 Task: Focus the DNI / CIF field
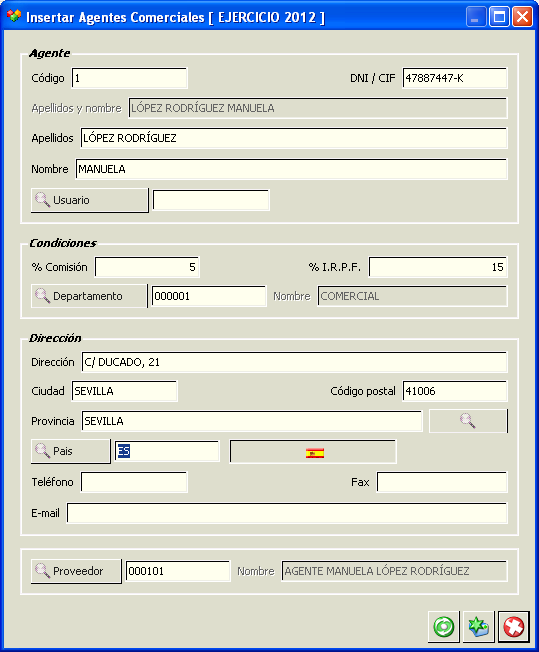[x=455, y=78]
